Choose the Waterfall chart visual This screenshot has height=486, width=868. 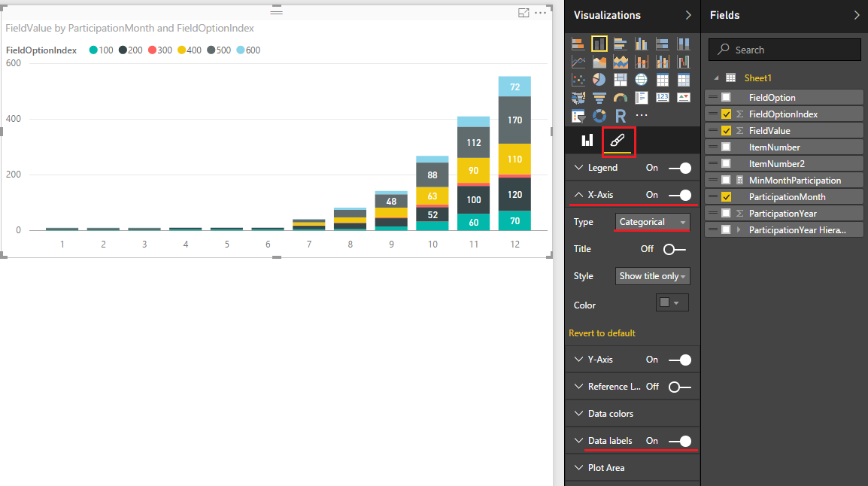684,62
